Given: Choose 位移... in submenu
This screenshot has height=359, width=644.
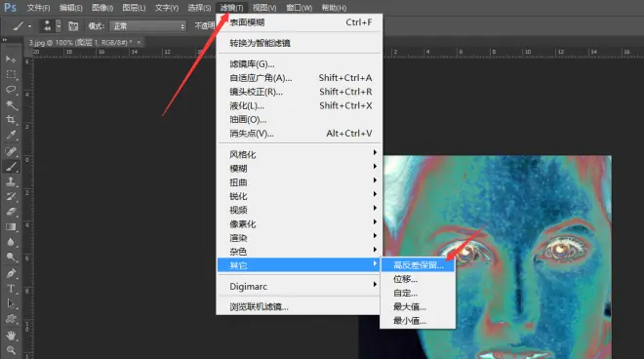Looking at the screenshot, I should tap(418, 279).
